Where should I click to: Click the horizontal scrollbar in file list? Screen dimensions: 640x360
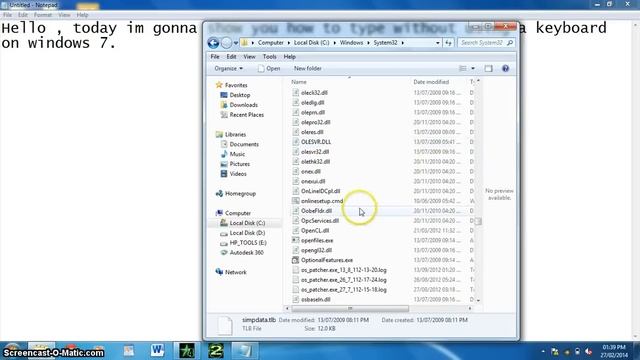click(350, 309)
